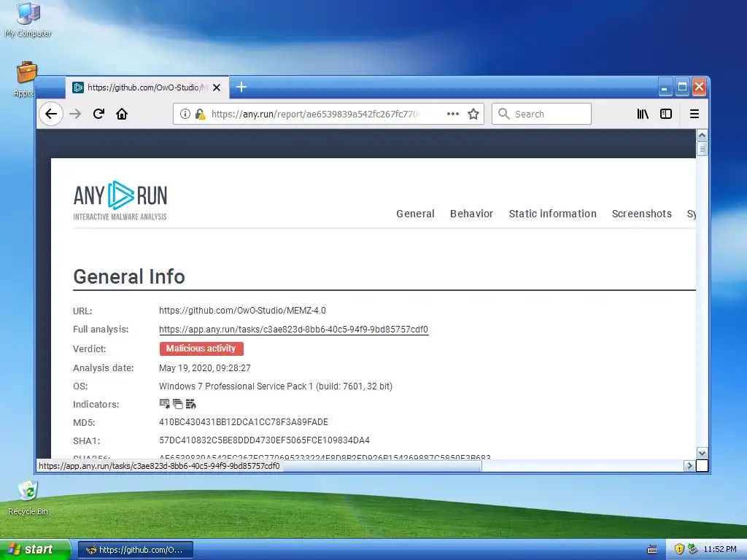
Task: Click the first executable indicator icon
Action: [164, 404]
